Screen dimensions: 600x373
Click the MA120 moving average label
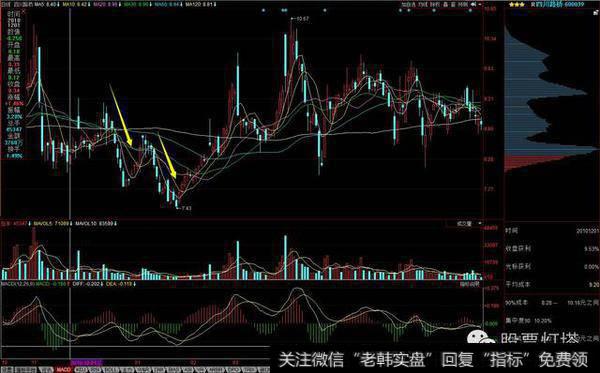point(200,5)
